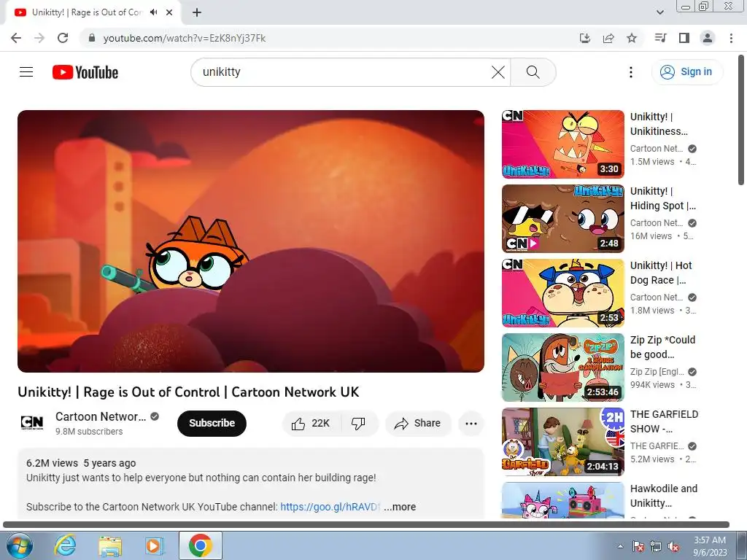Click the video player to pause
Screen dimensions: 747x560
pos(251,241)
